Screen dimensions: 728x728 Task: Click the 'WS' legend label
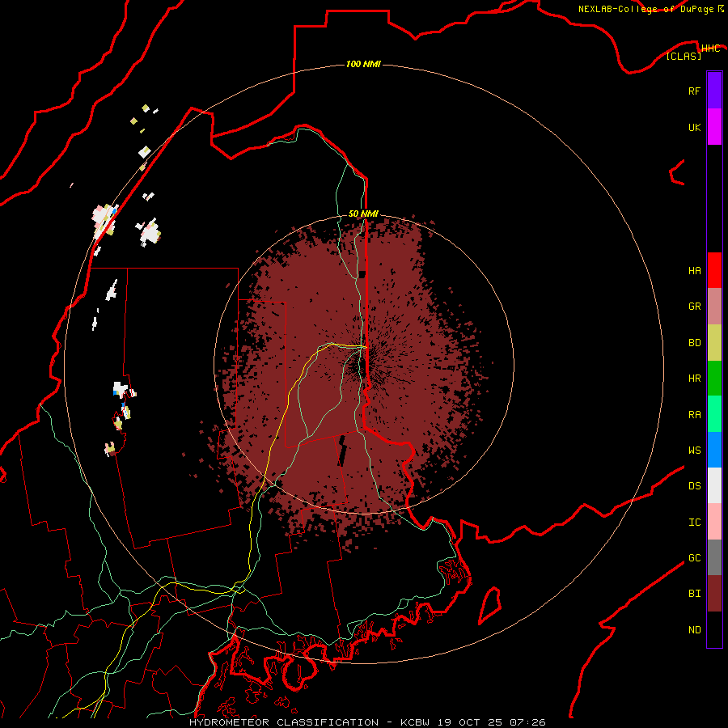(x=694, y=451)
